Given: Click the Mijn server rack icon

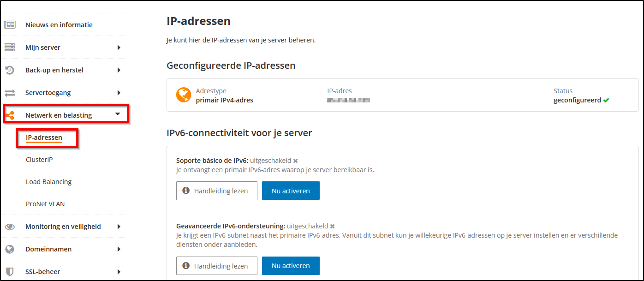Looking at the screenshot, I should tap(10, 47).
